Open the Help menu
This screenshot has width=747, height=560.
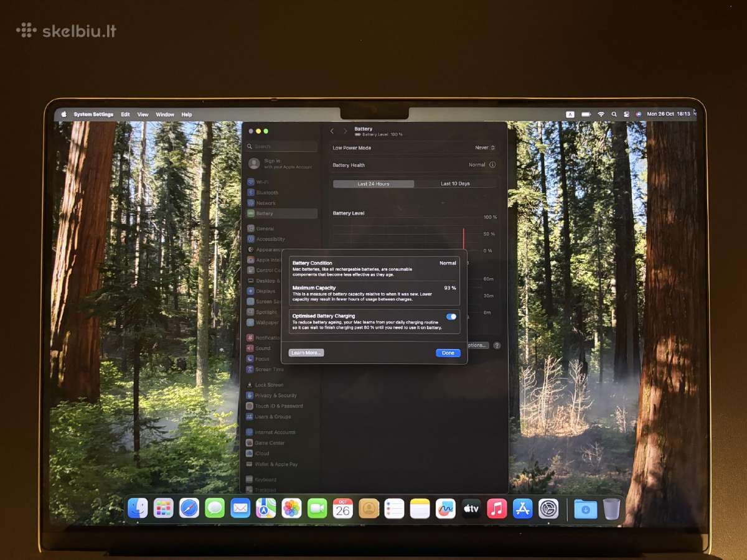click(x=187, y=114)
